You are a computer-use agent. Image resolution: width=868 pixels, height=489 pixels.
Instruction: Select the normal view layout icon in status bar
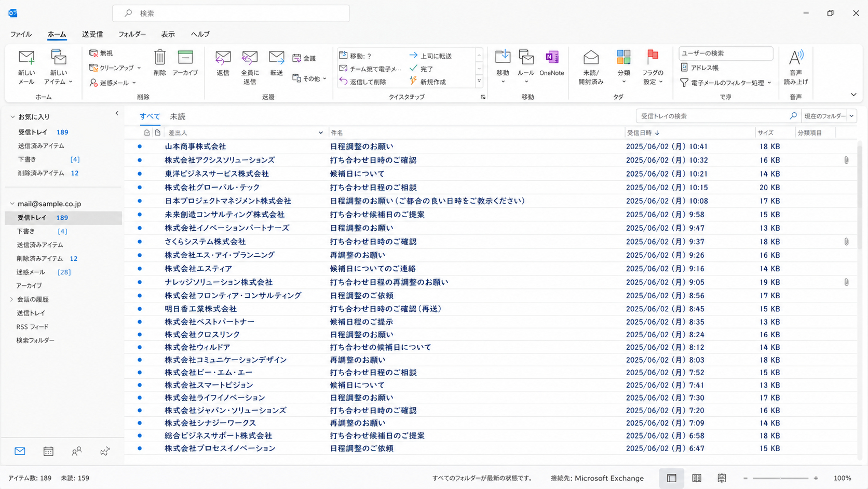672,478
